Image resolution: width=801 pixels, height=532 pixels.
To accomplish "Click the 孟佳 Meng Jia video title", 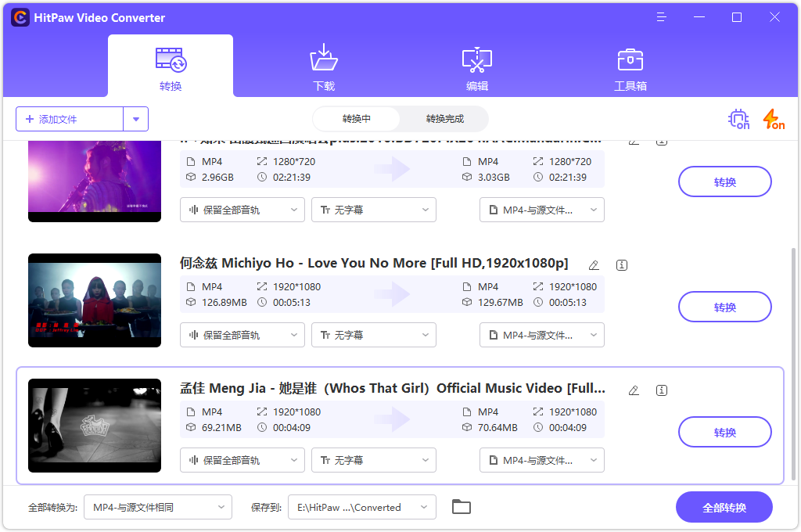I will point(393,388).
